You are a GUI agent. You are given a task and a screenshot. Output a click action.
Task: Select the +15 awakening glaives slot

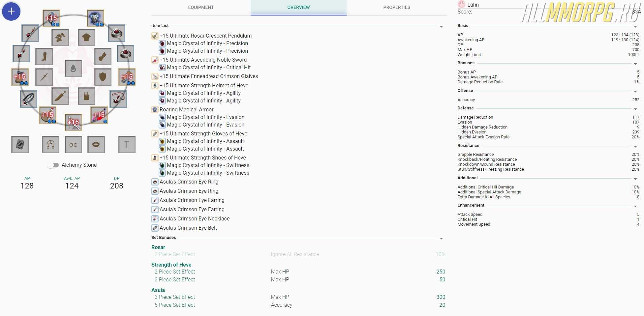[x=73, y=122]
